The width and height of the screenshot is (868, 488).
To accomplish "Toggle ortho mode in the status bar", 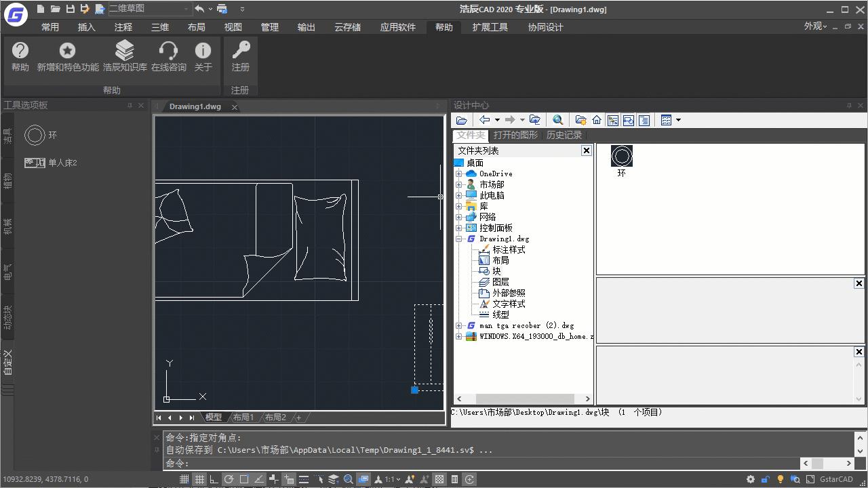I will pyautogui.click(x=214, y=479).
